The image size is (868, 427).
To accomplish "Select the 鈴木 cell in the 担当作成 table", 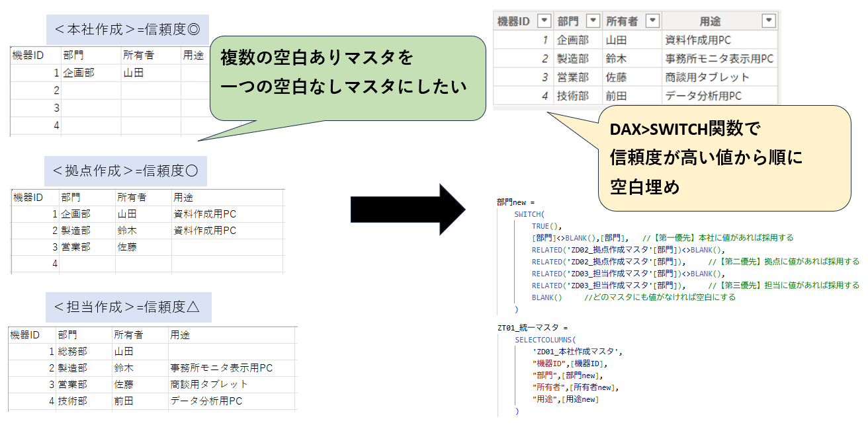I will tap(124, 368).
